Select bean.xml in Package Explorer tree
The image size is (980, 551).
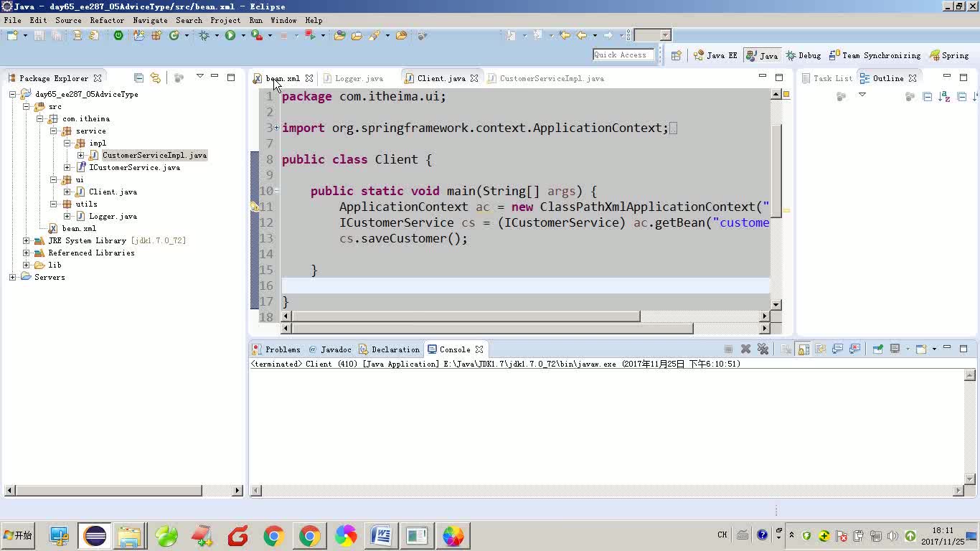(x=79, y=228)
